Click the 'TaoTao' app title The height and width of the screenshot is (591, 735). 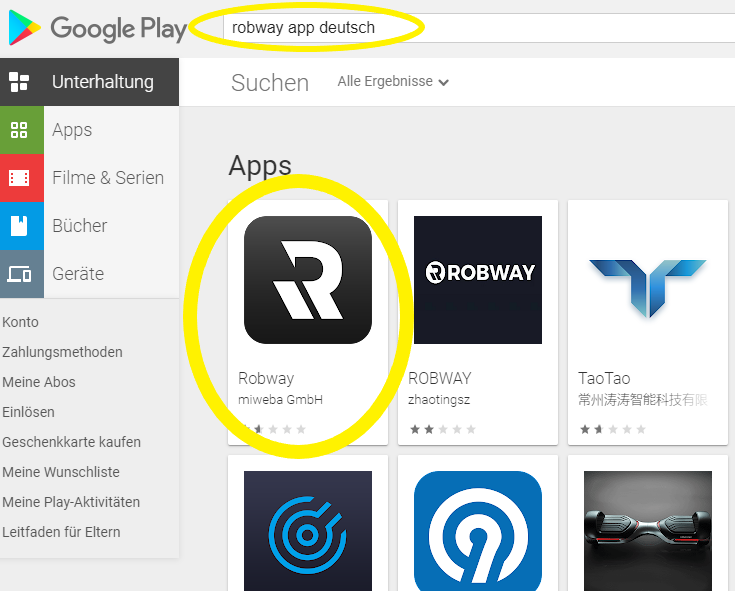pyautogui.click(x=604, y=378)
